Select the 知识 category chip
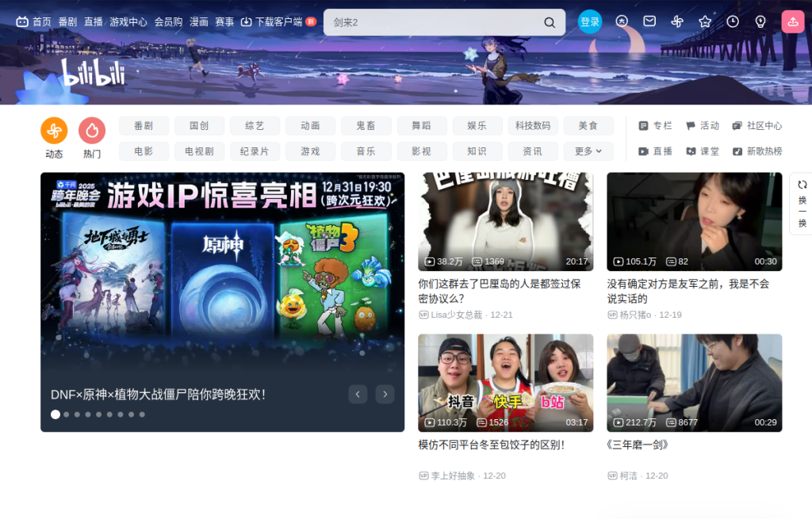The image size is (812, 519). click(x=477, y=151)
